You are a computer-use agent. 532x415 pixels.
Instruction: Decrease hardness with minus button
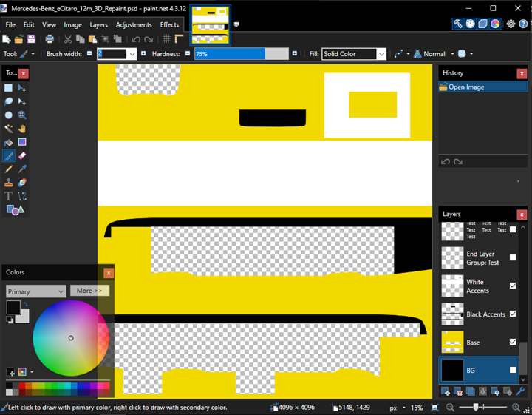click(x=188, y=53)
